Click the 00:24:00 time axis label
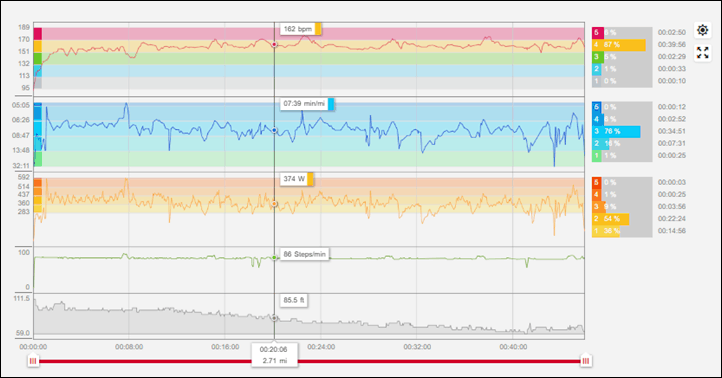This screenshot has height=378, width=722. [x=321, y=347]
